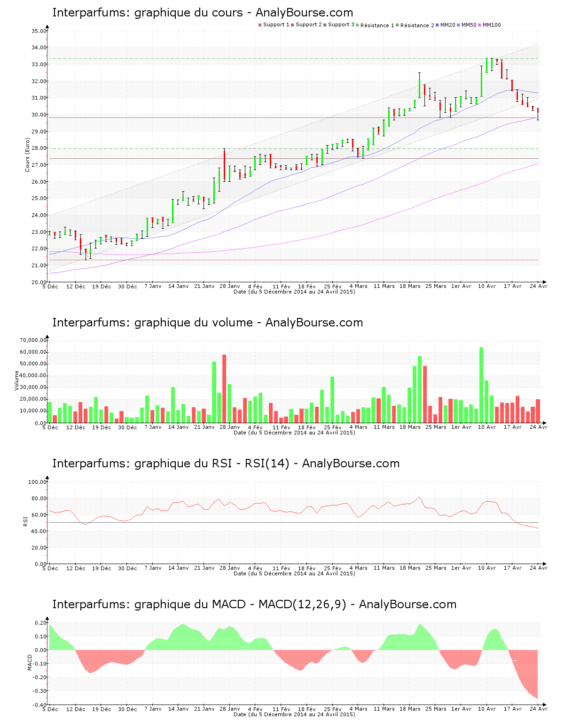
Task: Click the 70,000.00 value on volume axis
Action: coord(33,340)
